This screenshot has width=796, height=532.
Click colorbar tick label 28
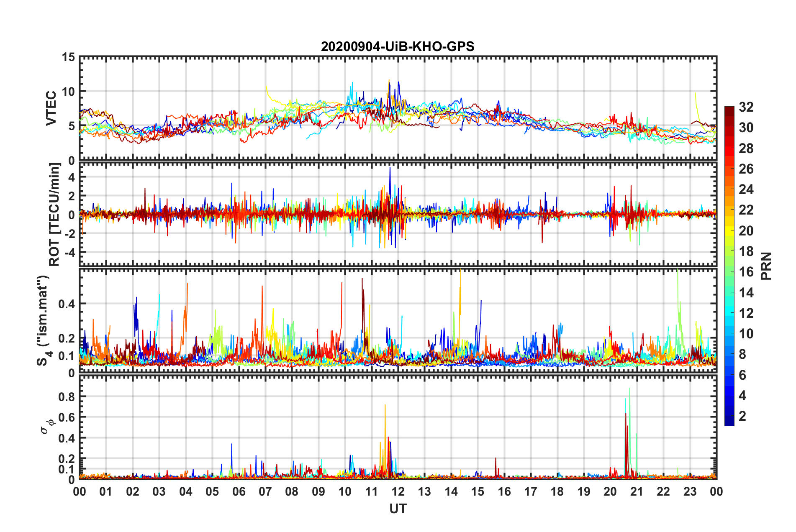(746, 148)
